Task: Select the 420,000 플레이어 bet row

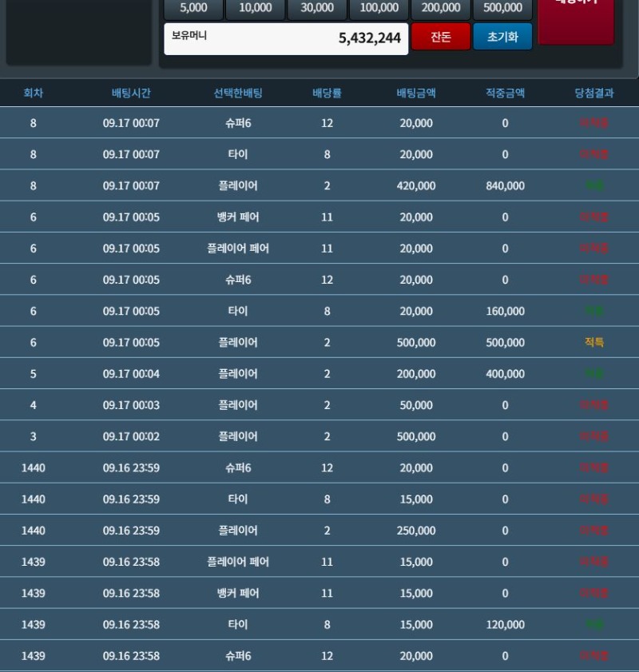Action: 319,185
